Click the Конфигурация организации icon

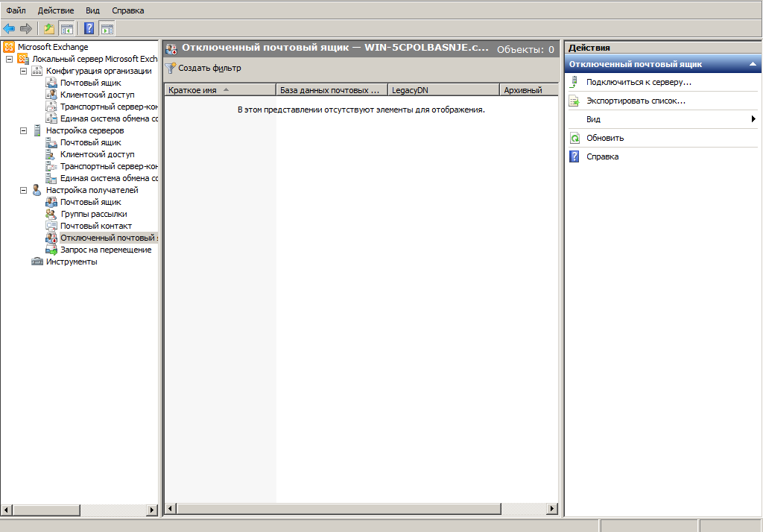[x=37, y=71]
